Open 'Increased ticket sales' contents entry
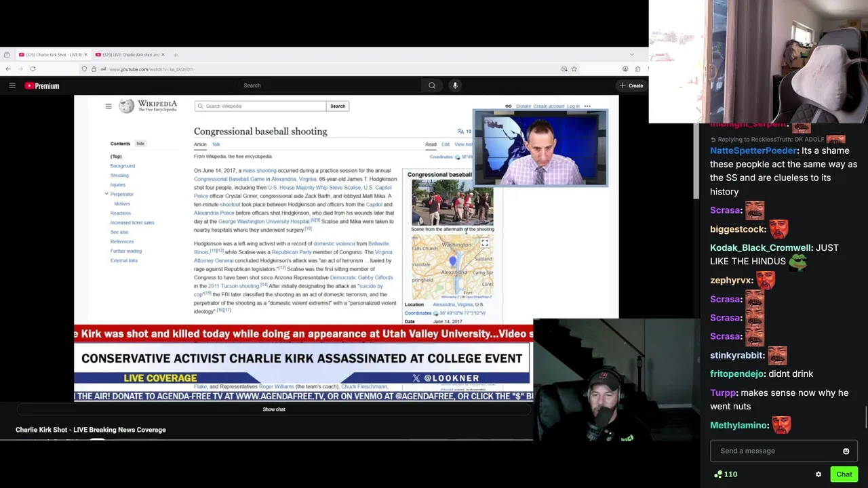The width and height of the screenshot is (868, 488). [132, 223]
